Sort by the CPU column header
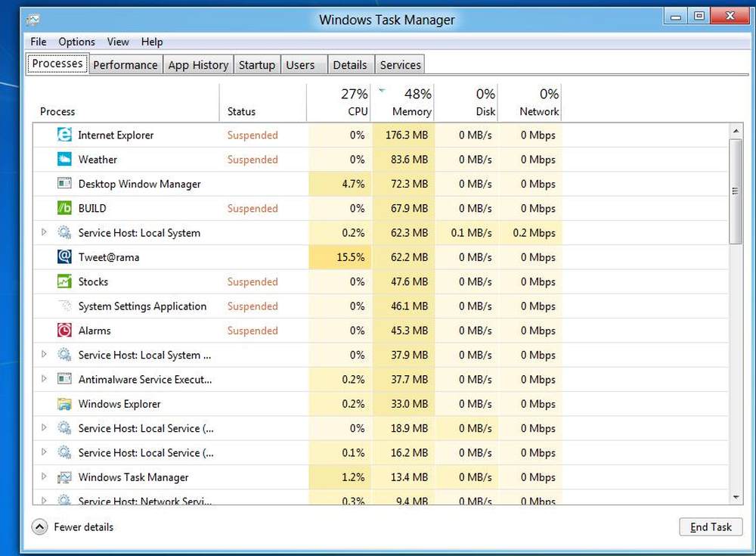 coord(339,102)
